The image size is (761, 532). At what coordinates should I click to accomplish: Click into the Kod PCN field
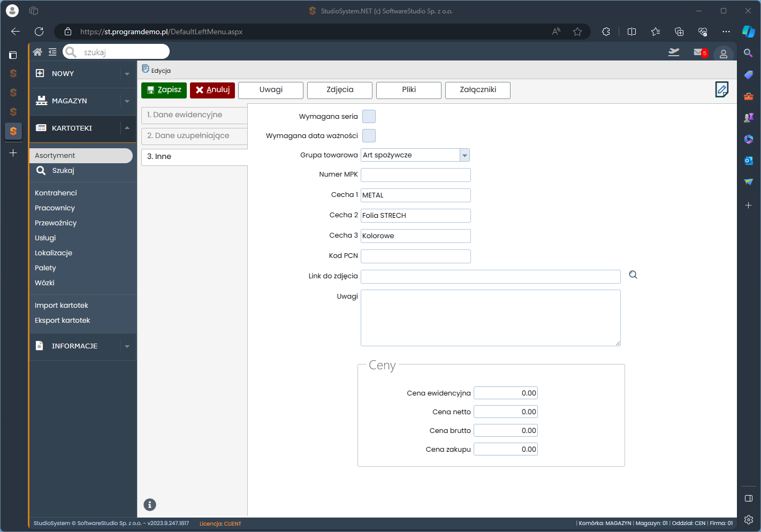click(x=416, y=256)
